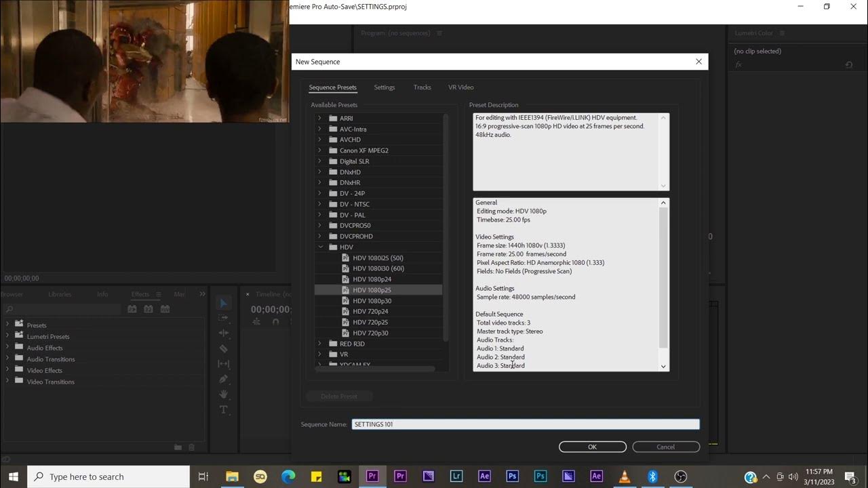Select the Selection tool arrow
The image size is (868, 488).
click(224, 303)
